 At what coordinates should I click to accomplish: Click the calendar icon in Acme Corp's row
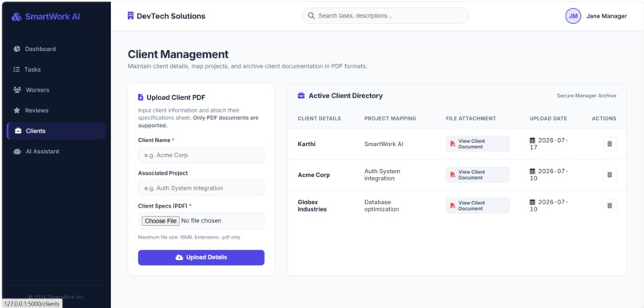tap(532, 171)
